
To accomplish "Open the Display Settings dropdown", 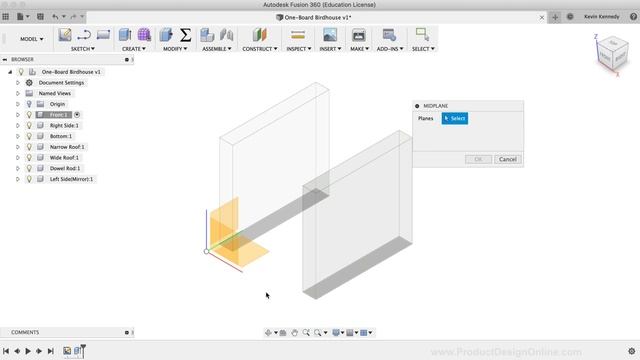I will [x=338, y=333].
